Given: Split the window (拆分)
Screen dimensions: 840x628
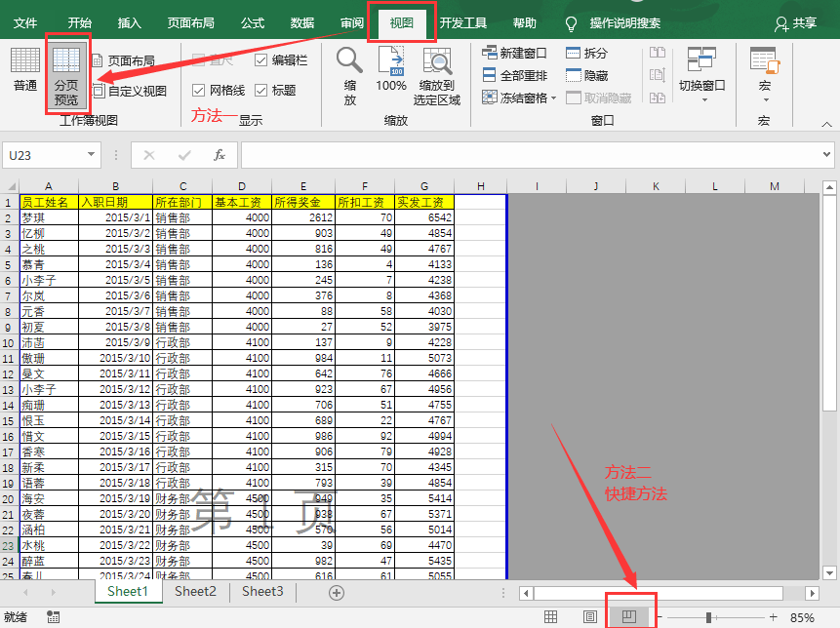Looking at the screenshot, I should pyautogui.click(x=587, y=53).
